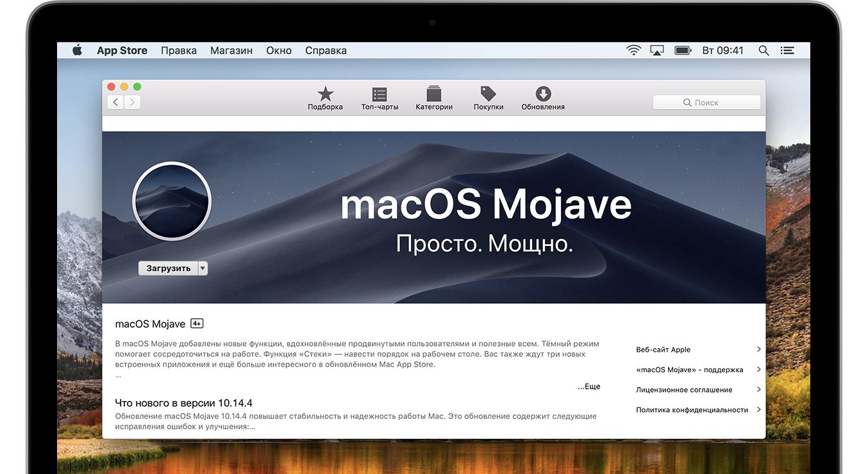Open the Справка menu
Image resolution: width=868 pixels, height=474 pixels.
click(x=326, y=51)
